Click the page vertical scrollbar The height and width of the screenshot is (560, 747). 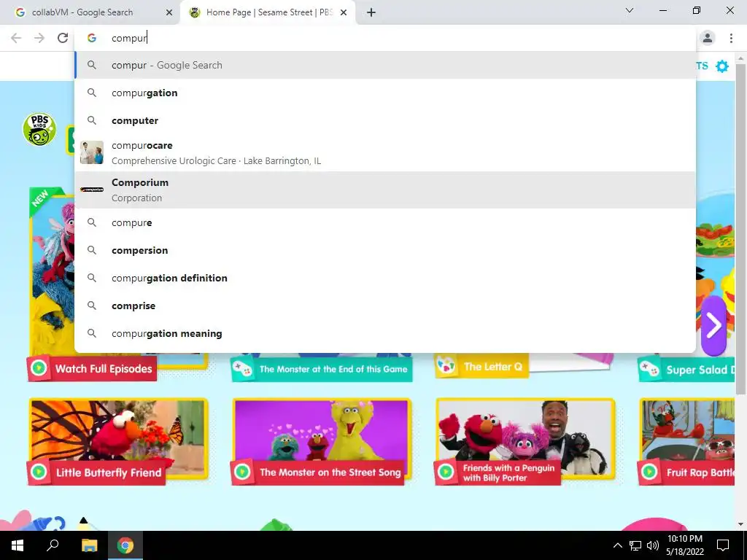(x=740, y=228)
